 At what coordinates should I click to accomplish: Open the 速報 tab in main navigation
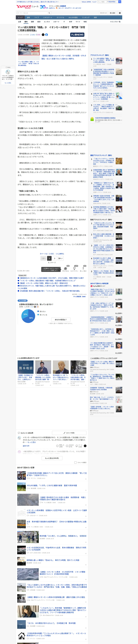pyautogui.click(x=28, y=17)
